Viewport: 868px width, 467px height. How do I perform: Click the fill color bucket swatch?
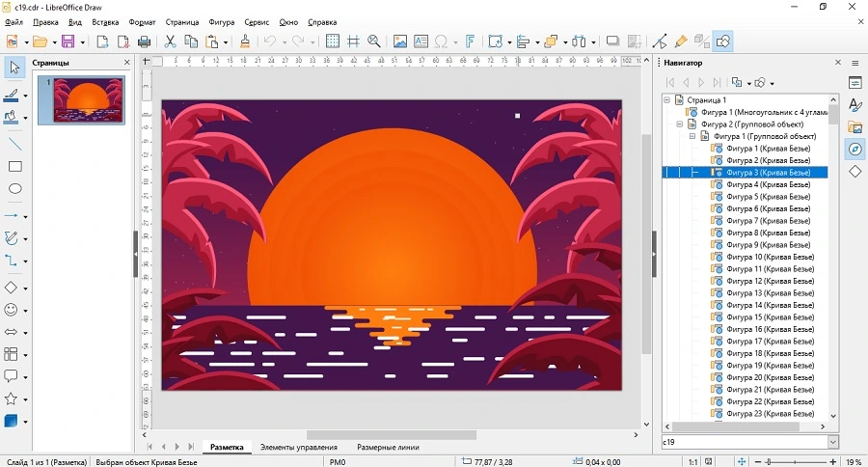point(11,118)
